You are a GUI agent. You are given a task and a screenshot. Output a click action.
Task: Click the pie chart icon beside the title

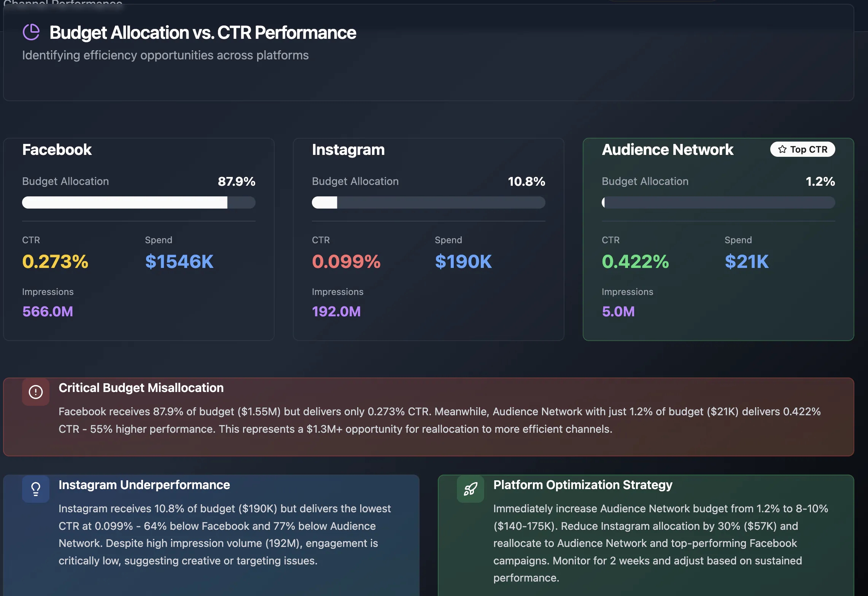point(31,32)
